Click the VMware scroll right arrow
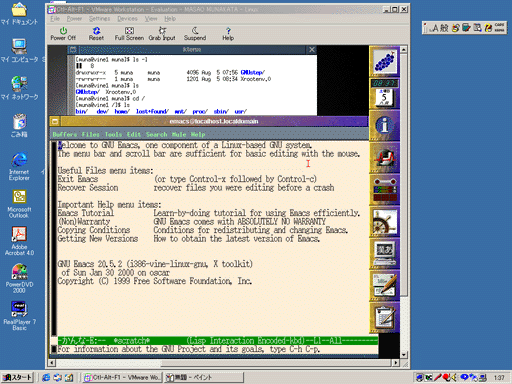Image resolution: width=512 pixels, height=384 pixels. [x=396, y=363]
